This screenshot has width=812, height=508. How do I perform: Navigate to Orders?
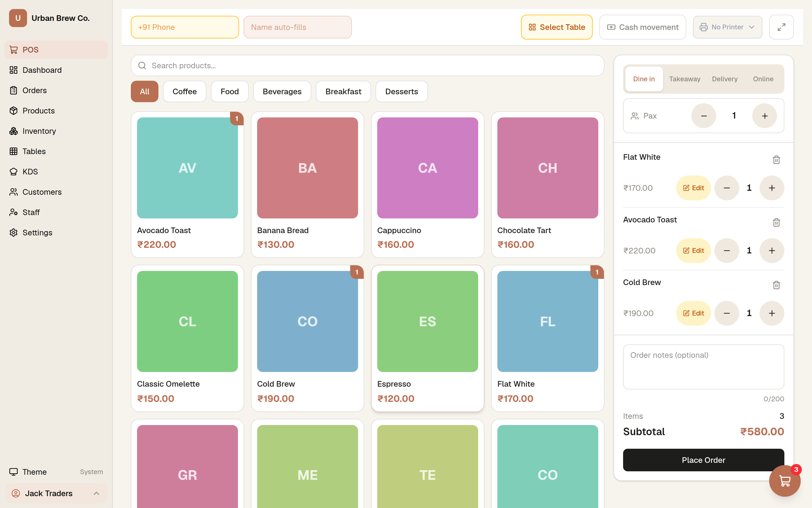click(x=56, y=90)
